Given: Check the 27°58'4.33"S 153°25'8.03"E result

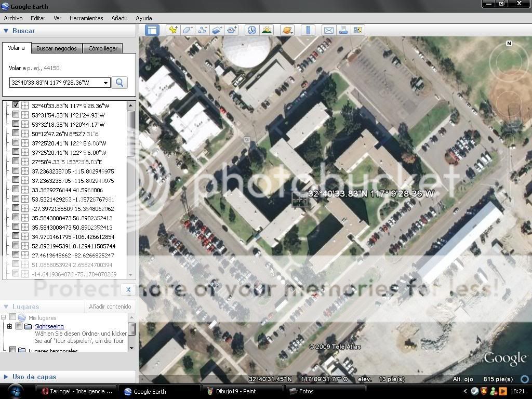Looking at the screenshot, I should (x=16, y=161).
